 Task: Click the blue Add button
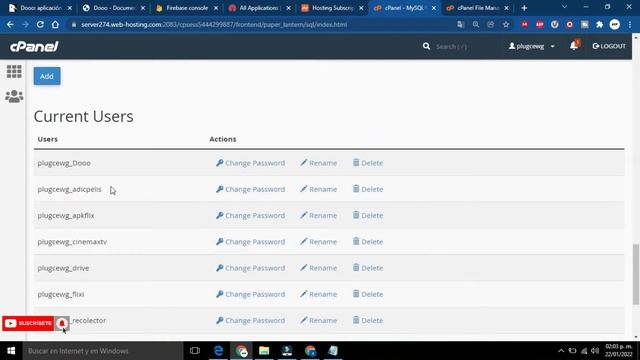pyautogui.click(x=47, y=76)
